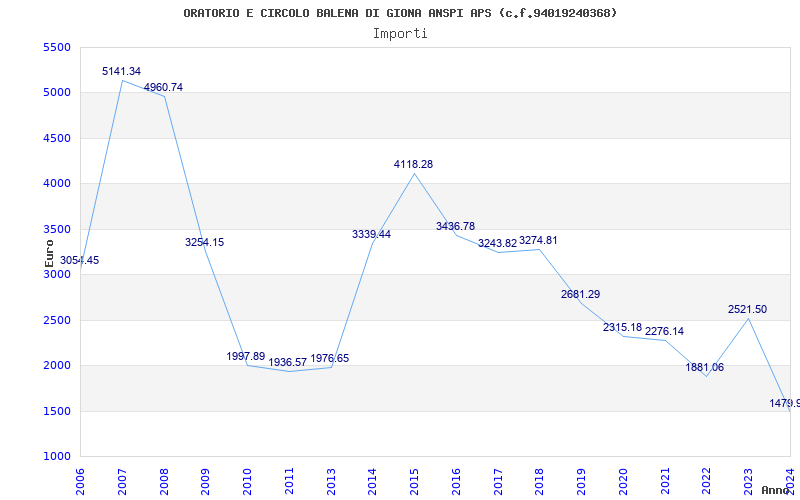Viewport: 800px width, 500px height.
Task: Click the x-axis year 2011
Action: pyautogui.click(x=289, y=482)
